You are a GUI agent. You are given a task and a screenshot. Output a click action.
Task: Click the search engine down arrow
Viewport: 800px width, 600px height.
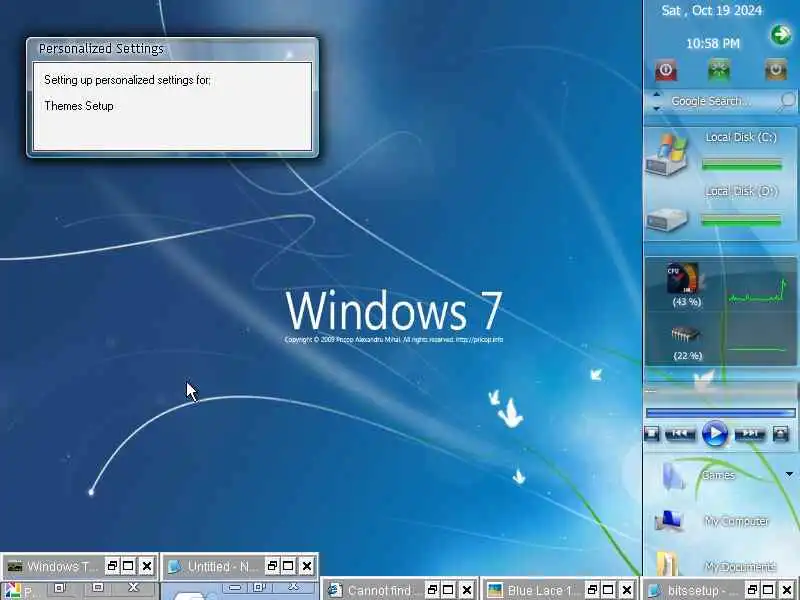[x=657, y=108]
